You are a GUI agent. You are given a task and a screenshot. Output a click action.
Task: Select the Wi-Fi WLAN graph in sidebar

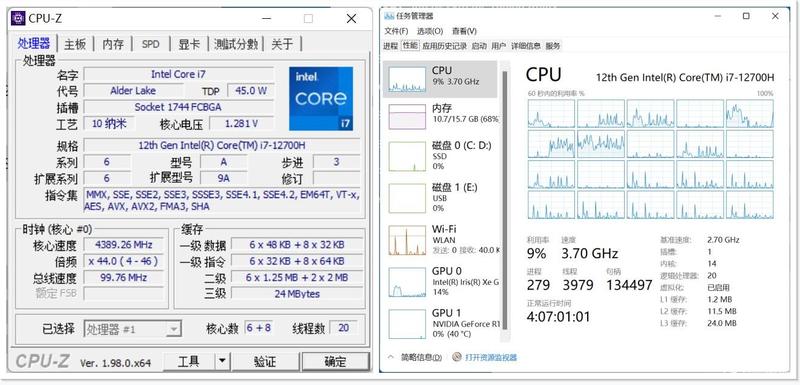click(x=407, y=240)
